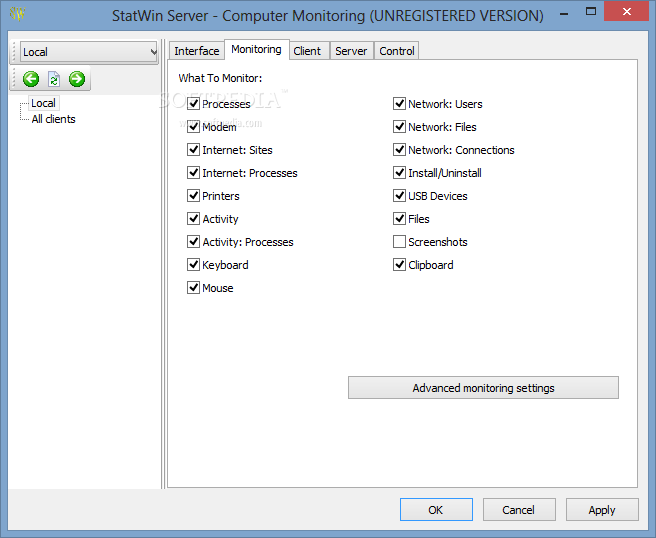This screenshot has height=538, width=656.
Task: Click the Apply button
Action: (602, 510)
